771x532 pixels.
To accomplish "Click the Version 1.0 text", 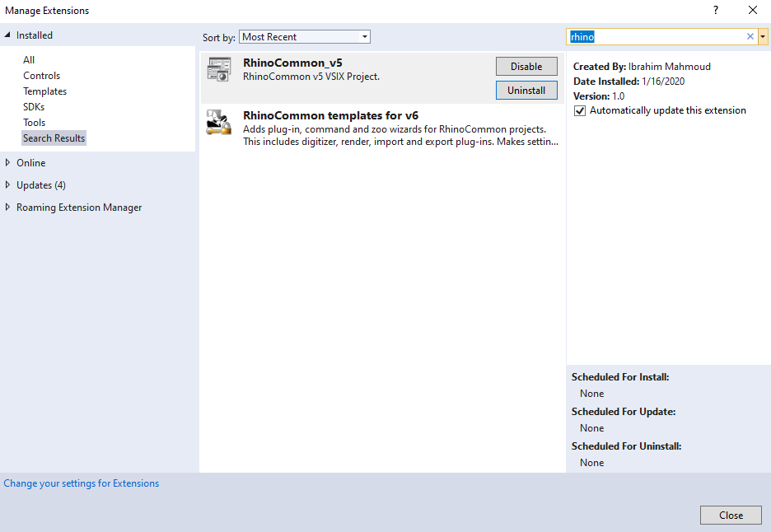I will 599,96.
